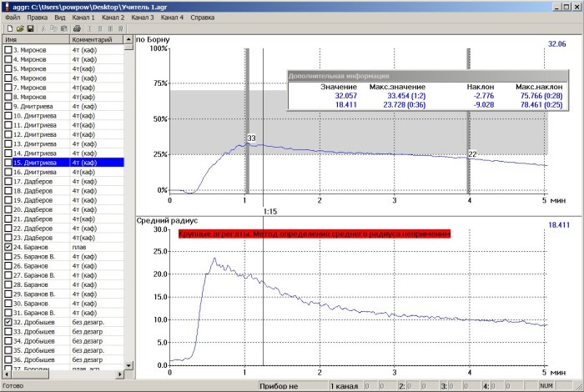This screenshot has width=584, height=392.
Task: Click the Paste toolbar icon
Action: coord(64,28)
